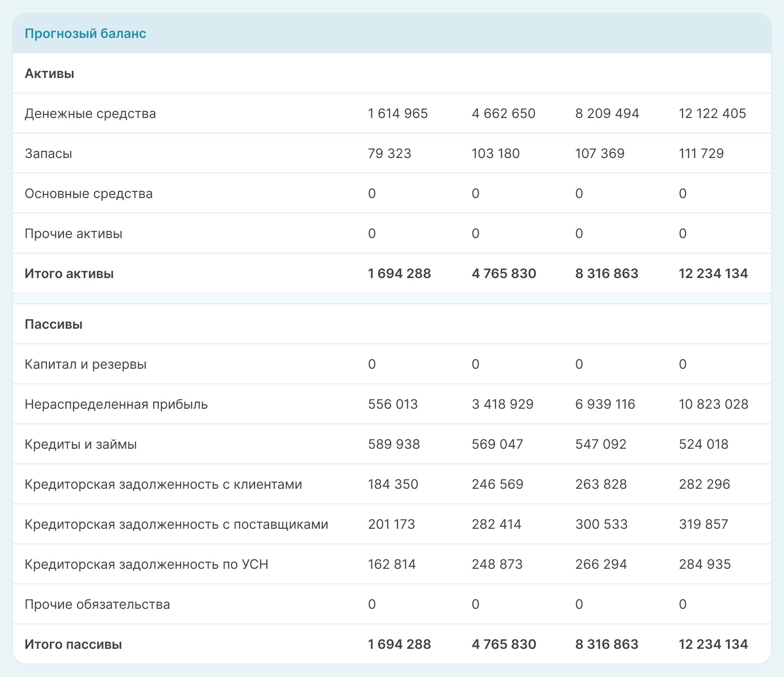Click Кредиторская задолженность с поставщиками label
Screen dimensions: 784x677
[x=176, y=524]
